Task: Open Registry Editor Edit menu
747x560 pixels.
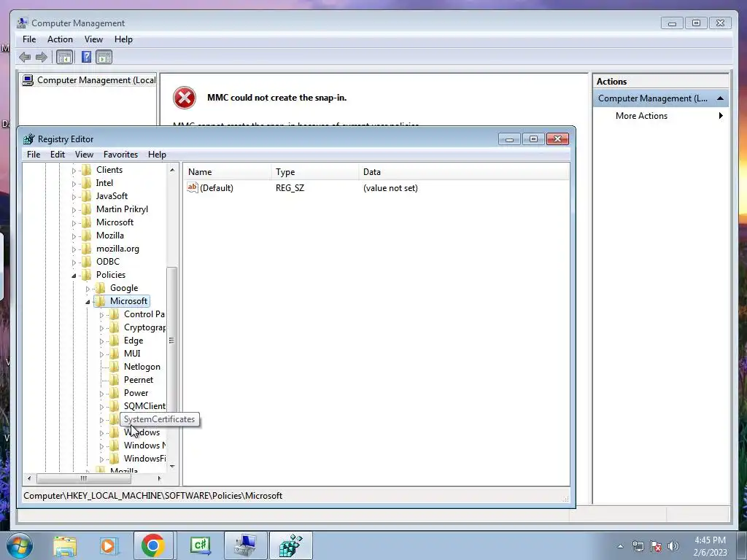Action: pyautogui.click(x=58, y=155)
